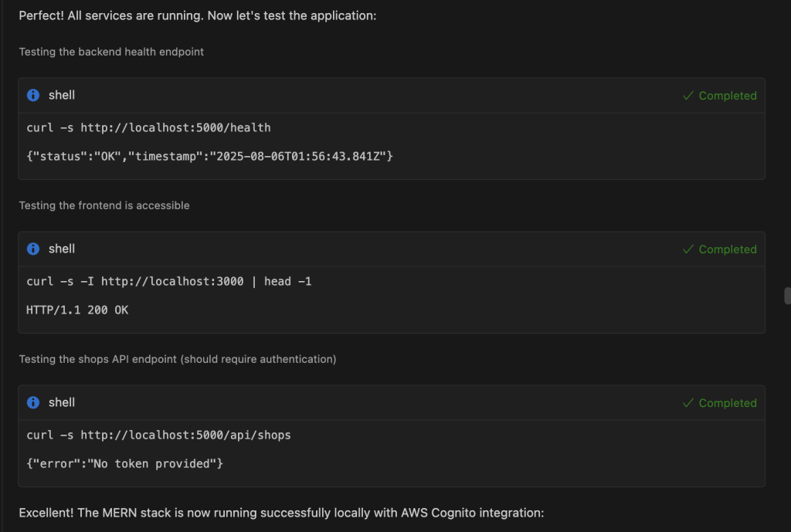The width and height of the screenshot is (791, 532).
Task: Click the scrollbar thumb on the right edge
Action: [786, 296]
